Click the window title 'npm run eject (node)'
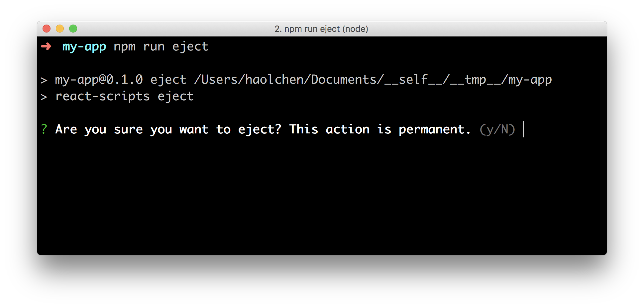This screenshot has height=308, width=644. click(x=321, y=29)
